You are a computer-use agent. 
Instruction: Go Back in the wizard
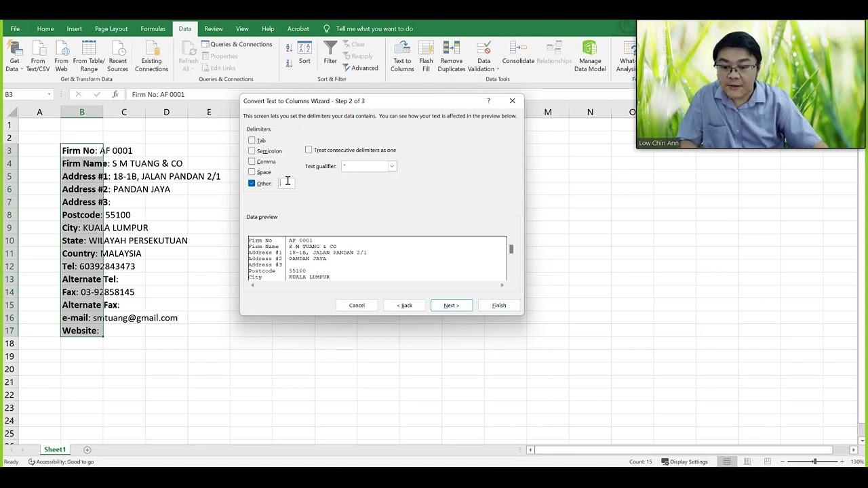(x=404, y=305)
